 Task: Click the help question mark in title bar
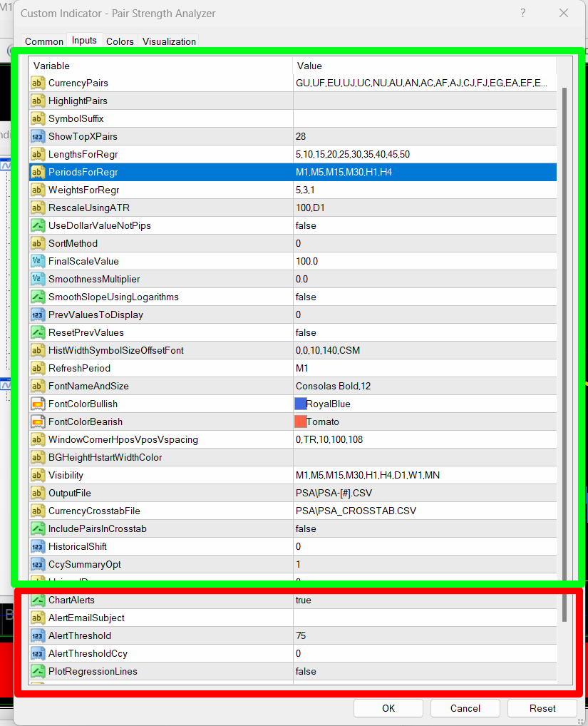522,13
